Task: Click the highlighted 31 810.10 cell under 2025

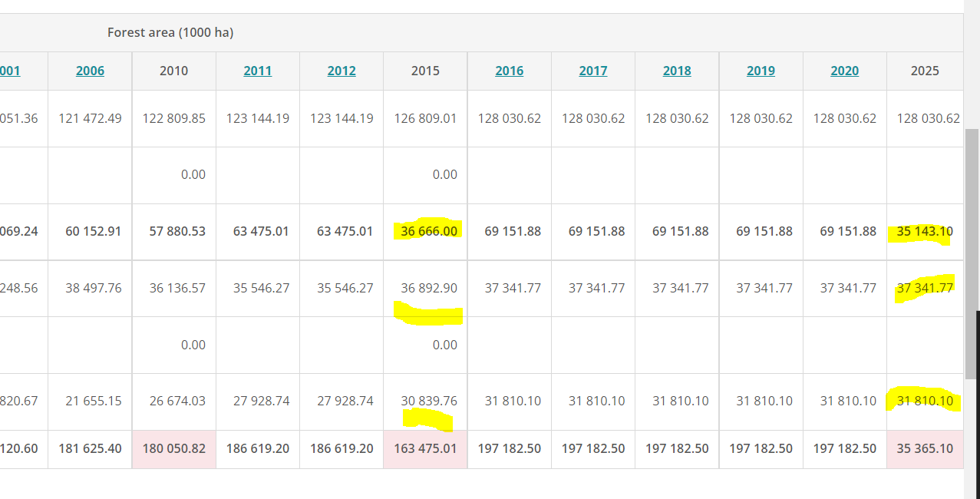Action: click(x=925, y=401)
